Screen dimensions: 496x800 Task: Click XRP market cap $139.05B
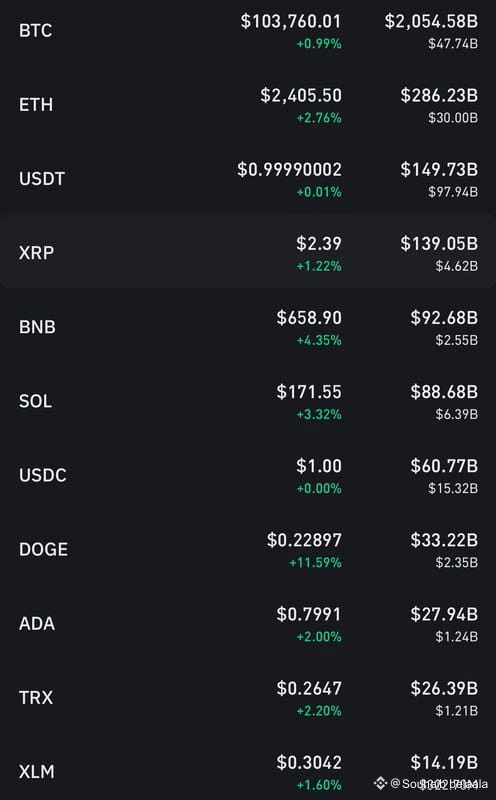click(x=439, y=244)
